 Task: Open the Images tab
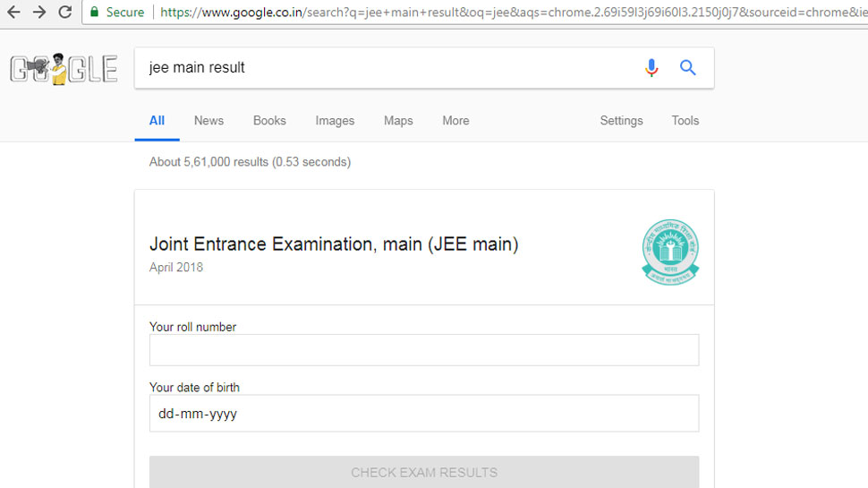(x=335, y=121)
